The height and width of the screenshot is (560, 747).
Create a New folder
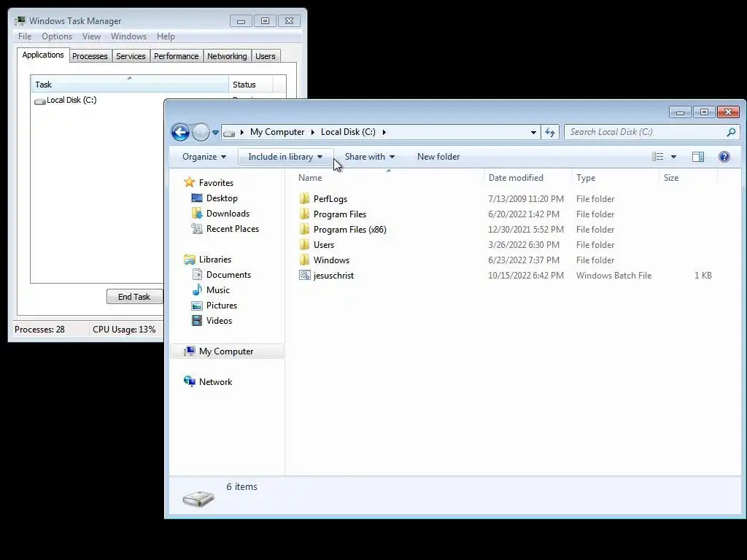click(438, 157)
